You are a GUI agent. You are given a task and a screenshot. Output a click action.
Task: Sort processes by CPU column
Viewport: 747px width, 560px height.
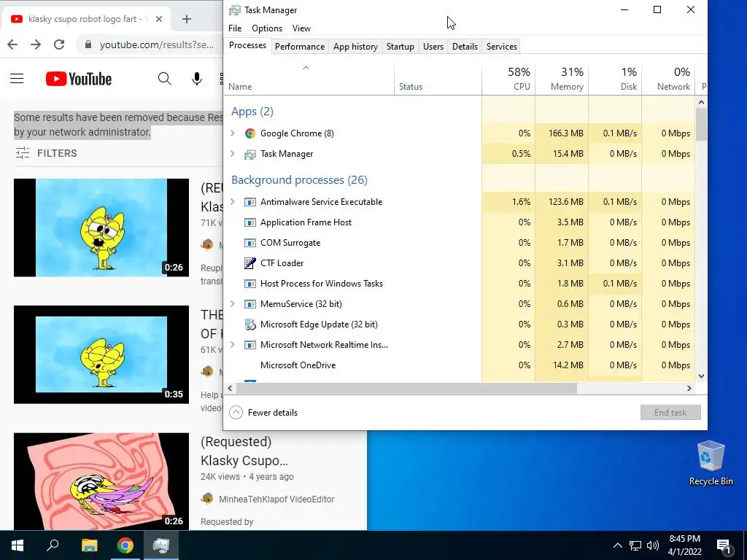tap(508, 79)
